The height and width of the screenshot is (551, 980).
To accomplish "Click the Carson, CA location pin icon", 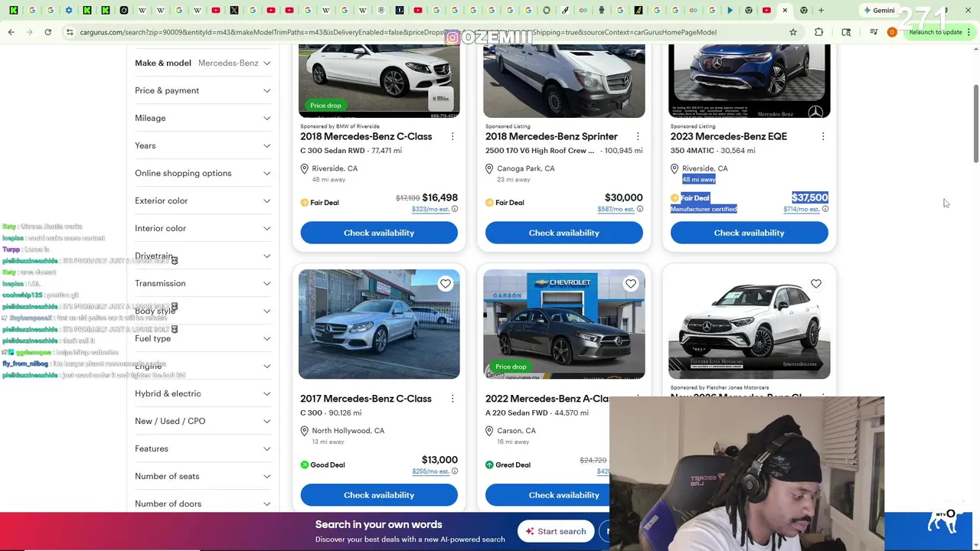I will 490,431.
